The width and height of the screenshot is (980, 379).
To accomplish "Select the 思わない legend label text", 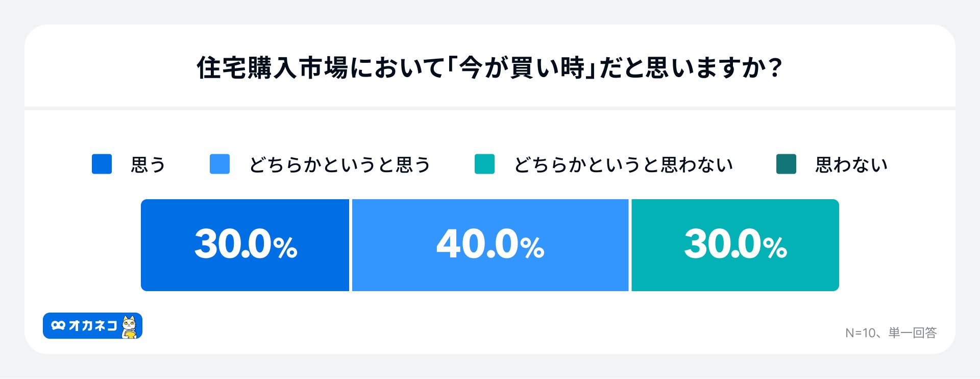I will pos(851,165).
